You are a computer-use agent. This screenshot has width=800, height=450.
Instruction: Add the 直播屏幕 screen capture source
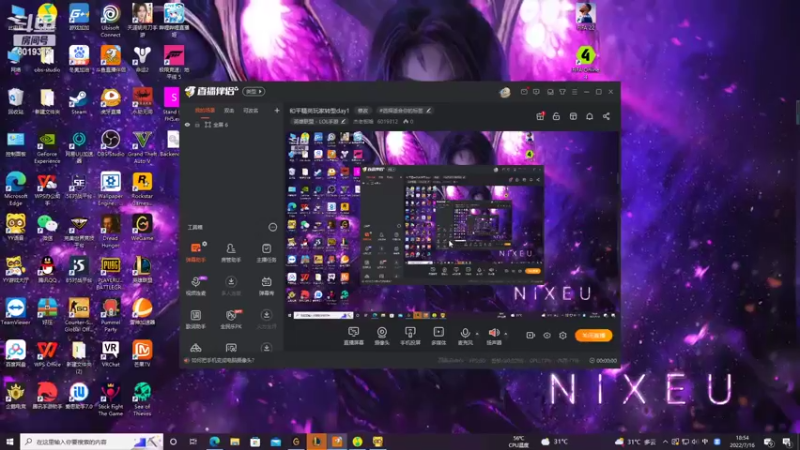point(354,336)
